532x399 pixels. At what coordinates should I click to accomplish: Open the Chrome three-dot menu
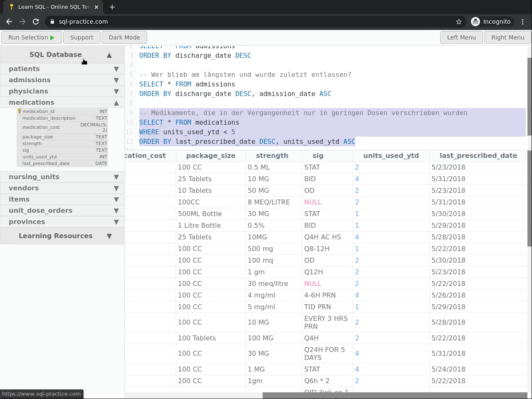pyautogui.click(x=523, y=22)
